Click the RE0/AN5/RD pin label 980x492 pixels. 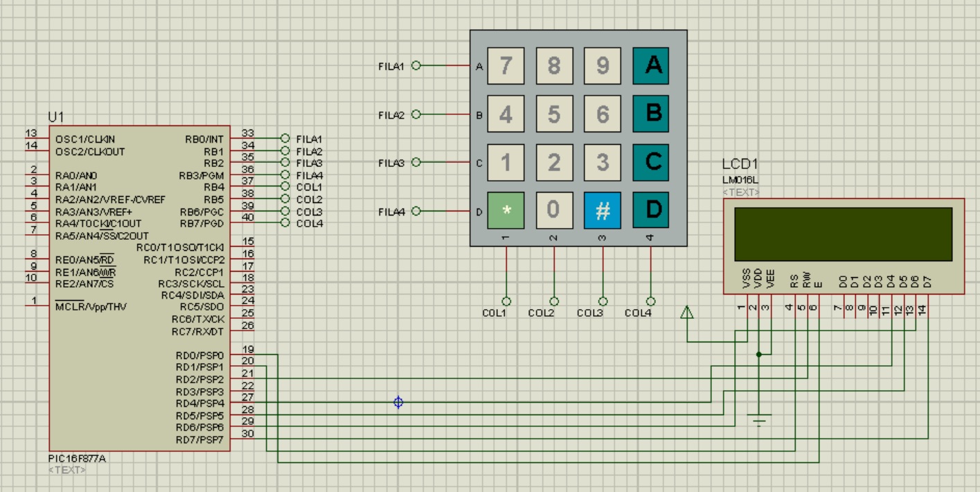coord(84,260)
